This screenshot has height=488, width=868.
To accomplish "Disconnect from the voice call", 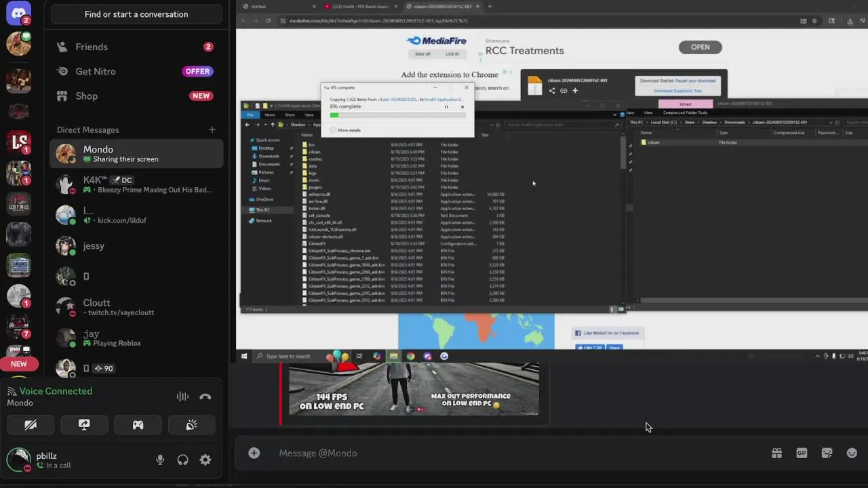I will tap(205, 396).
